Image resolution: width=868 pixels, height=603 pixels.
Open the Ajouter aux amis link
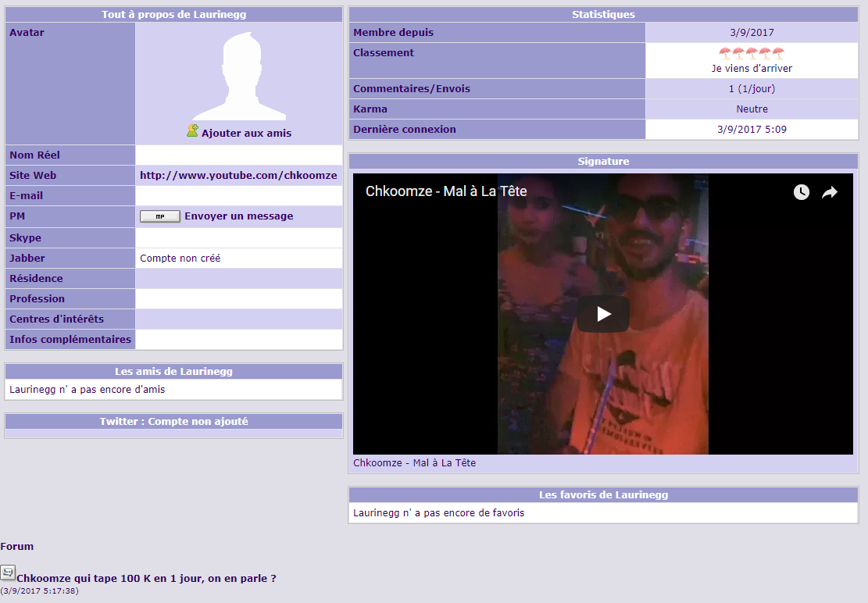246,134
